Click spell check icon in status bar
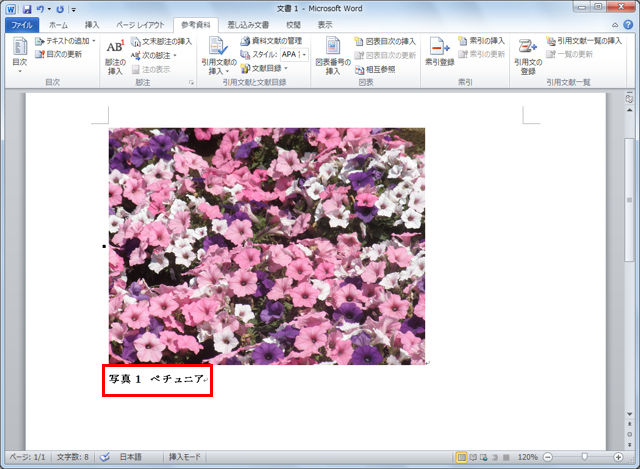Screen dimensions: 640x469 (105, 457)
